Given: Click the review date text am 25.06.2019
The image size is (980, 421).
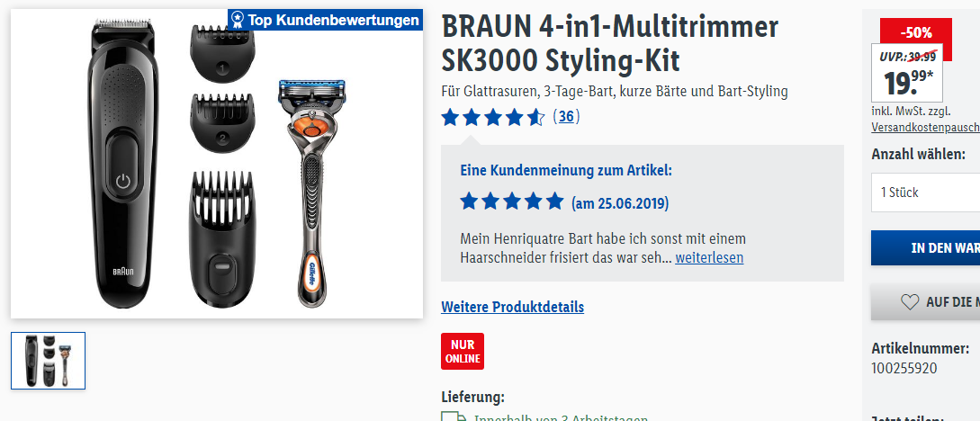Looking at the screenshot, I should (620, 203).
